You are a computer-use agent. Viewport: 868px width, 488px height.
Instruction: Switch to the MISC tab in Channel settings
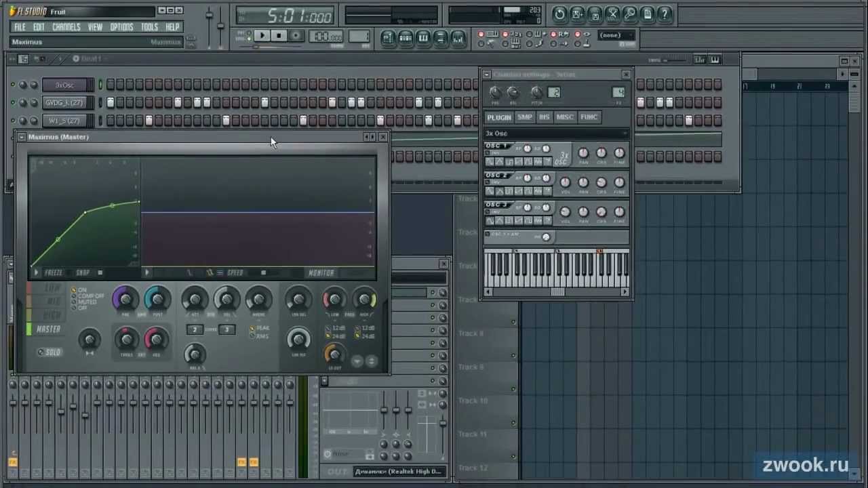[x=565, y=117]
